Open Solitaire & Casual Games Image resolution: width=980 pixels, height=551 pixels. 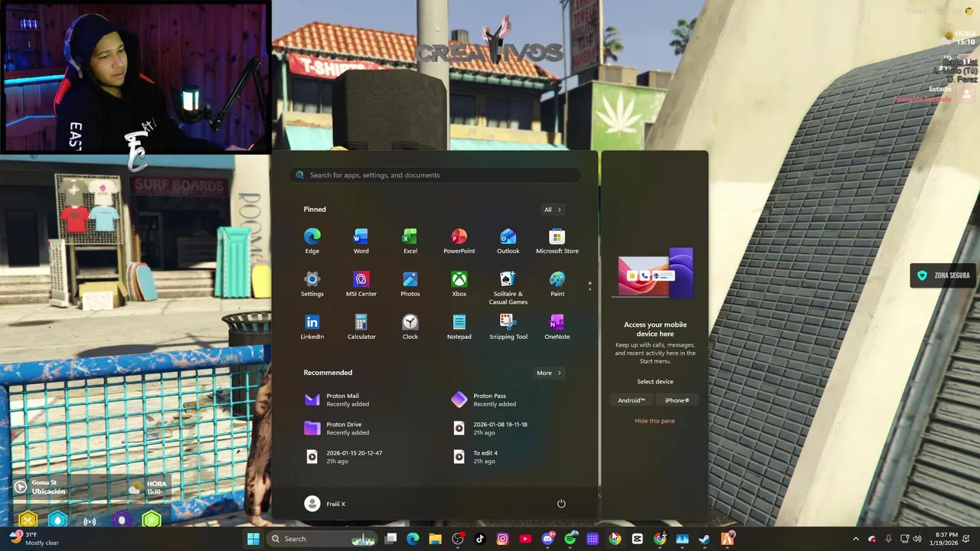[508, 288]
